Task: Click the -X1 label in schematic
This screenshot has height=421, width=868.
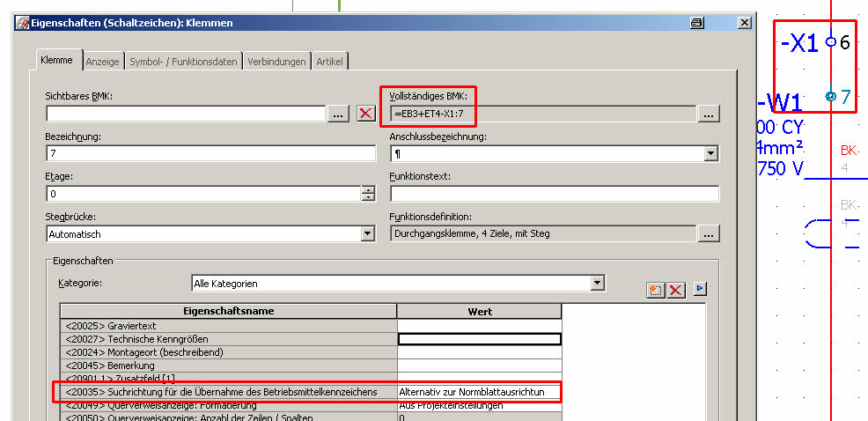Action: click(x=798, y=43)
